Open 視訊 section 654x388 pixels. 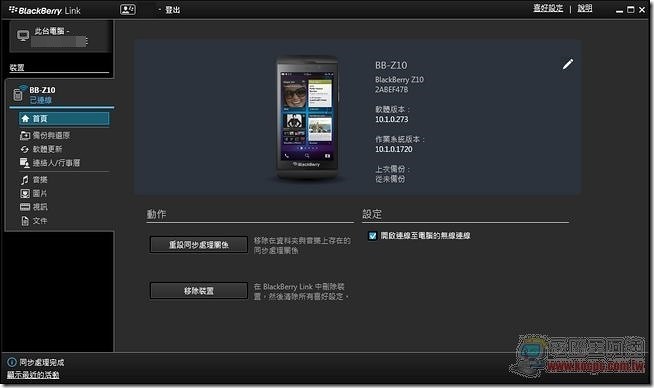pos(40,207)
